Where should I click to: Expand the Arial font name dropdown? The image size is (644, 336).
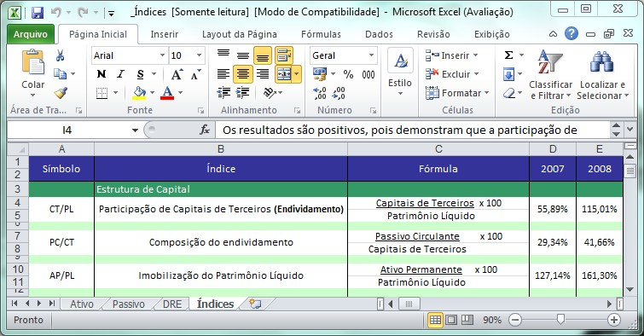(x=162, y=55)
